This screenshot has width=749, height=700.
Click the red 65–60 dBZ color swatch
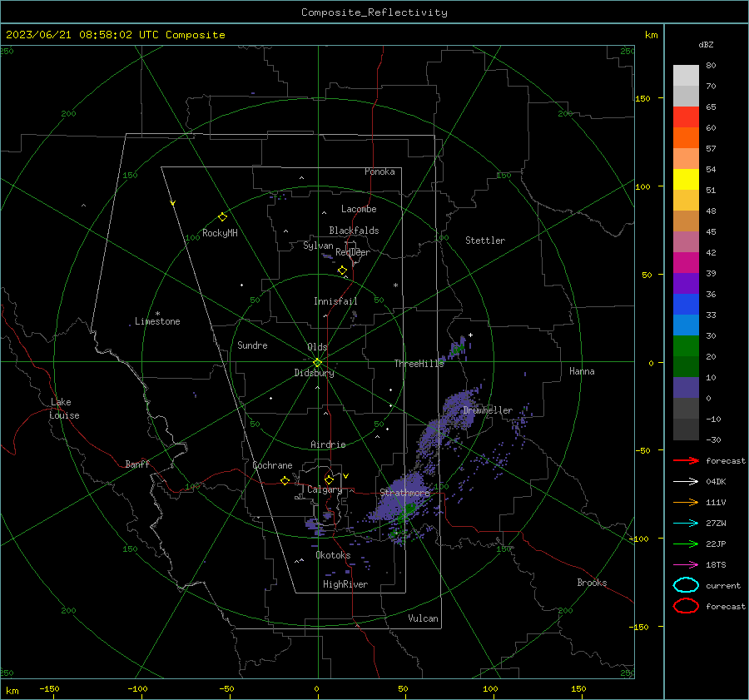686,117
